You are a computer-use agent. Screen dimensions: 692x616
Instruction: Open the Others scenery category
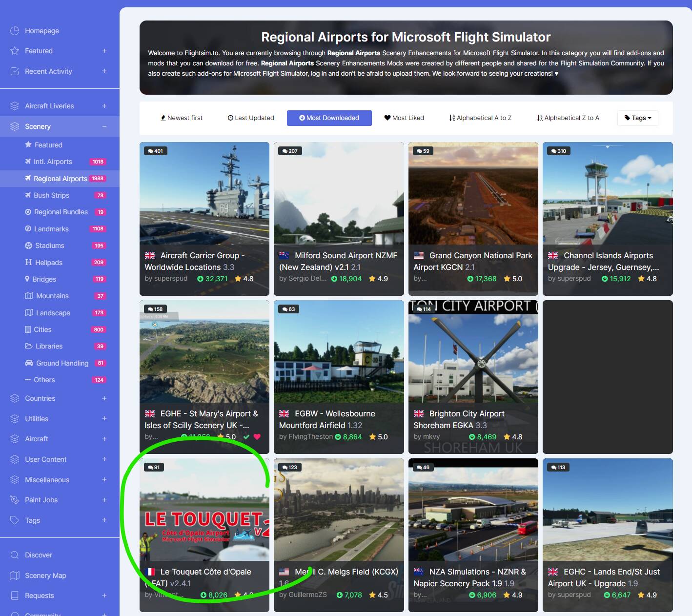tap(44, 380)
